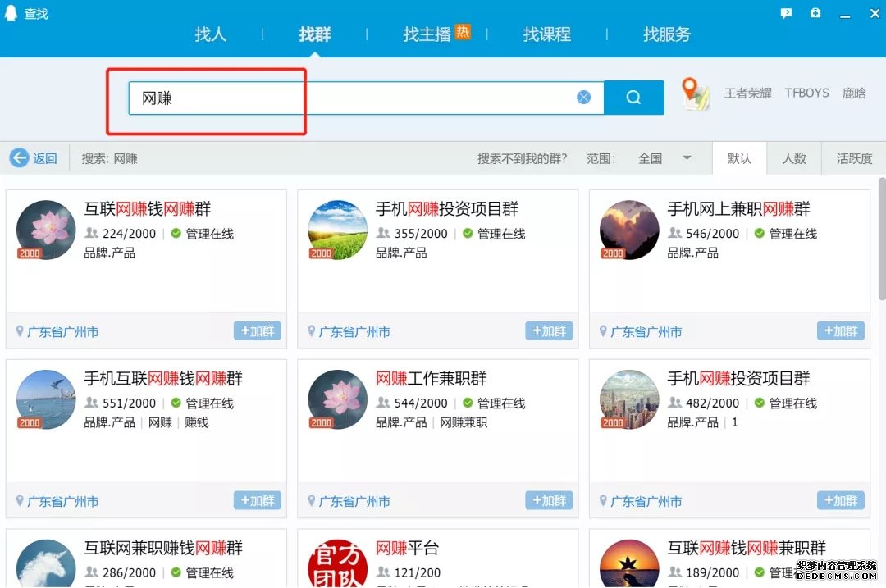Click the results vertical scrollbar

[881, 239]
